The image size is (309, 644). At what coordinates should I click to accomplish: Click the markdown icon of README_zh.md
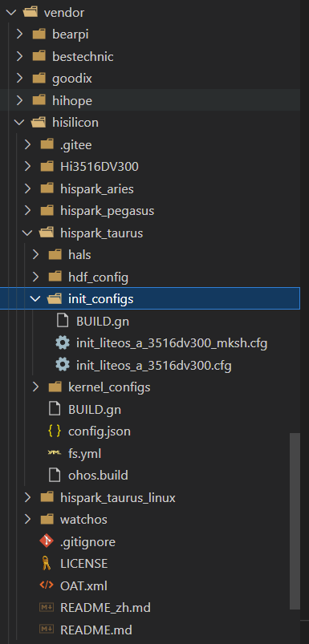point(47,607)
